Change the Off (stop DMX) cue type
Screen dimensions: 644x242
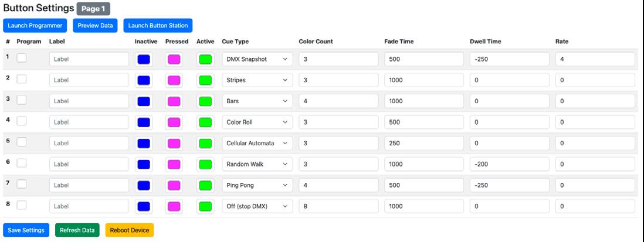257,207
